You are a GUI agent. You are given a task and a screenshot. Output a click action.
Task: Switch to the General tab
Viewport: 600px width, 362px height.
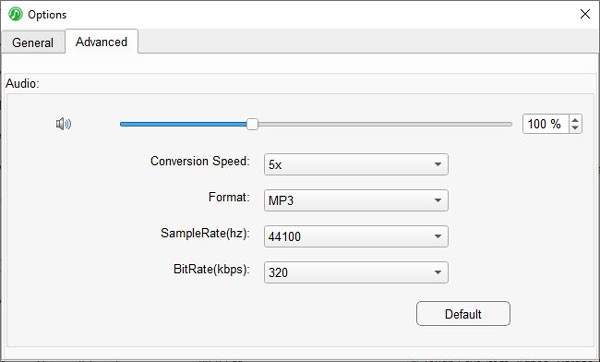point(33,42)
